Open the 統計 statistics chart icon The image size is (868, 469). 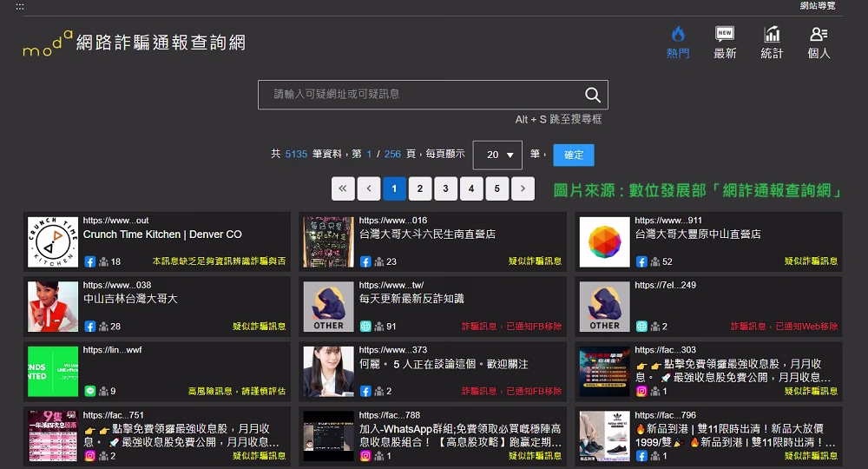[x=772, y=35]
